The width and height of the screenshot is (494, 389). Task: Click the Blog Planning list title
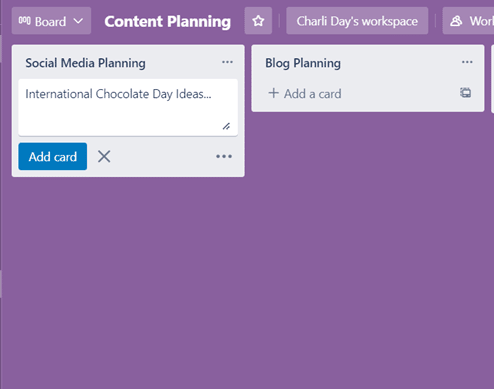coord(303,63)
